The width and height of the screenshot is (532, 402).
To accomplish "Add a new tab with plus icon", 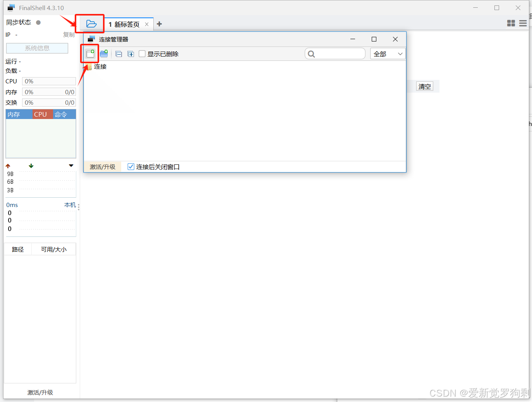I will 159,24.
